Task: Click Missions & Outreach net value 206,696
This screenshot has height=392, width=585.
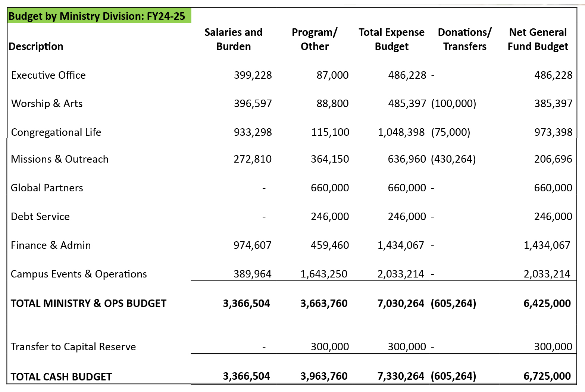Action: pos(553,159)
